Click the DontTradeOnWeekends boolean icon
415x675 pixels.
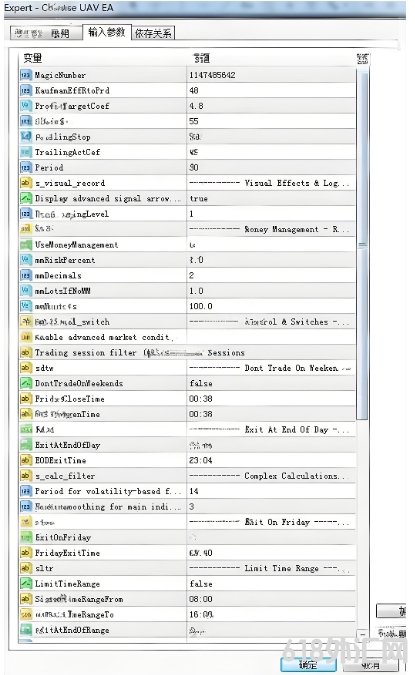pyautogui.click(x=26, y=383)
